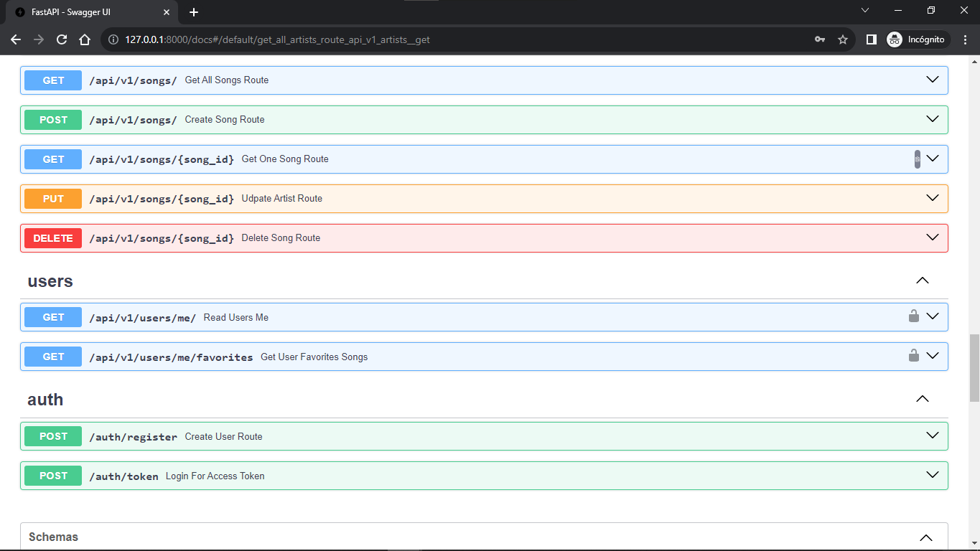Collapse the users section
Image resolution: width=980 pixels, height=551 pixels.
pos(923,281)
